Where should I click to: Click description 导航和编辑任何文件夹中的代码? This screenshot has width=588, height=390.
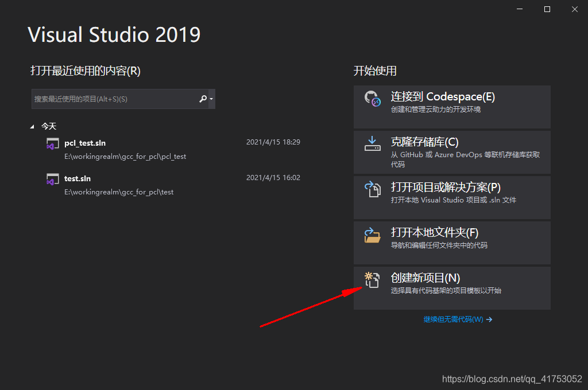[439, 245]
